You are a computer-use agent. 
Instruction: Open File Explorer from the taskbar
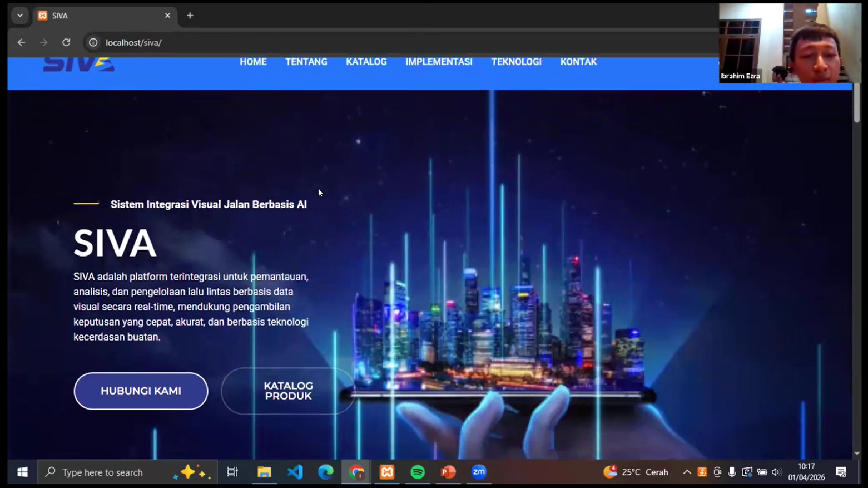pos(264,472)
